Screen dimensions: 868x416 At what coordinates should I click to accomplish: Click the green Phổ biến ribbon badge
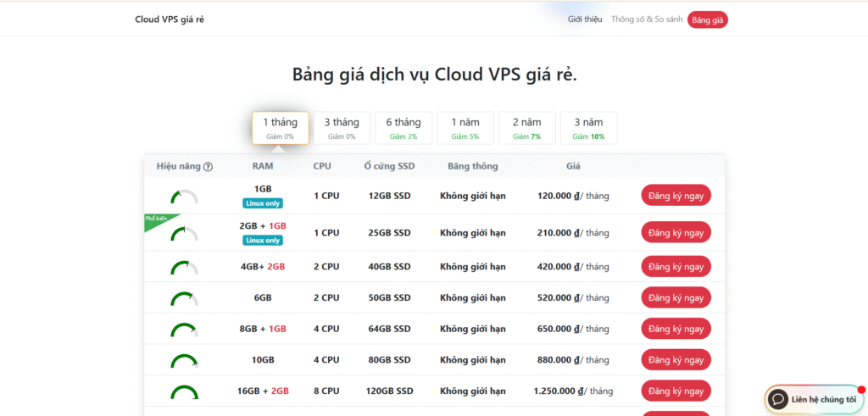click(x=156, y=219)
